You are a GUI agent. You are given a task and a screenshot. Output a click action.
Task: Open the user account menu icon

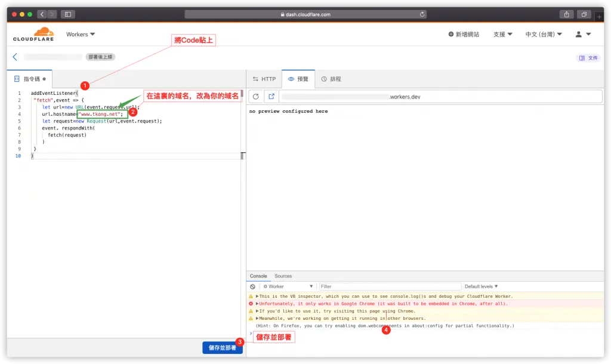click(583, 34)
